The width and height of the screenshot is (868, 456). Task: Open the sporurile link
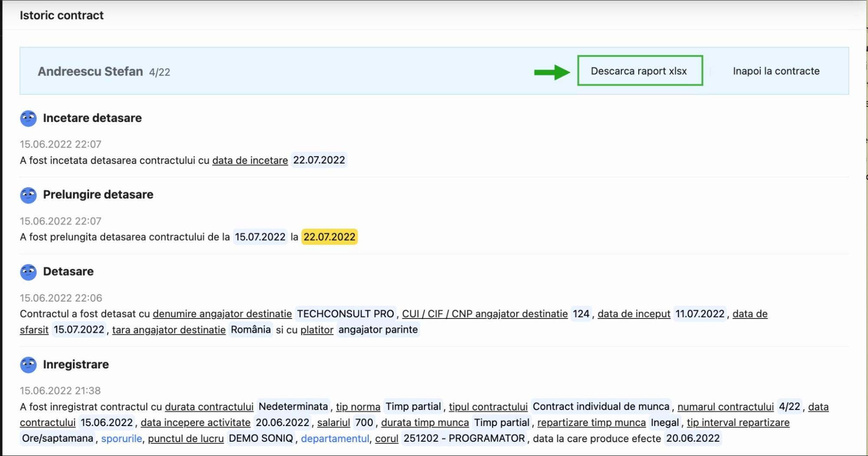(122, 439)
